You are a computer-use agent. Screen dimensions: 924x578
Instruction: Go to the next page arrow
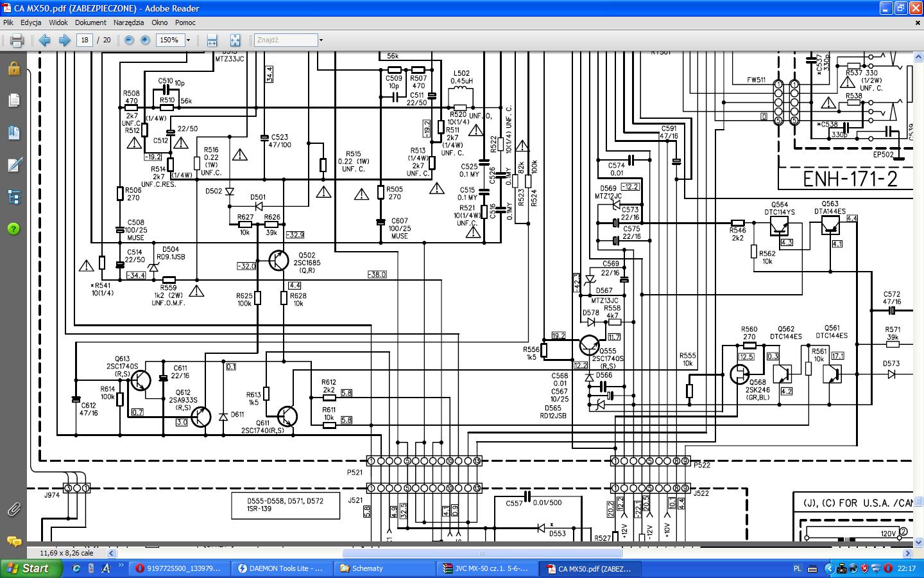click(x=65, y=40)
